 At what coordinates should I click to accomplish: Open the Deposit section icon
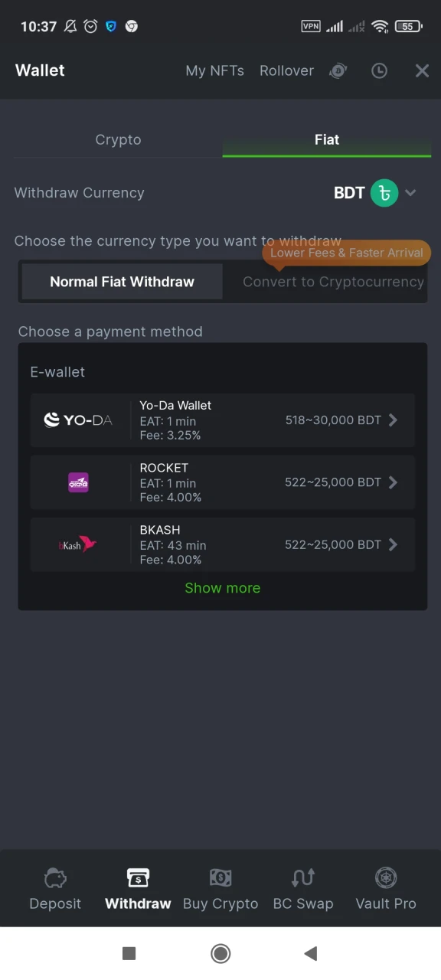[54, 878]
